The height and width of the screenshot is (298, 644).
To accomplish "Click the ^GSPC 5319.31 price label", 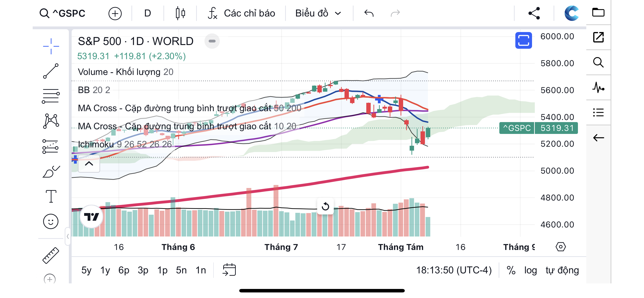I will coord(538,128).
